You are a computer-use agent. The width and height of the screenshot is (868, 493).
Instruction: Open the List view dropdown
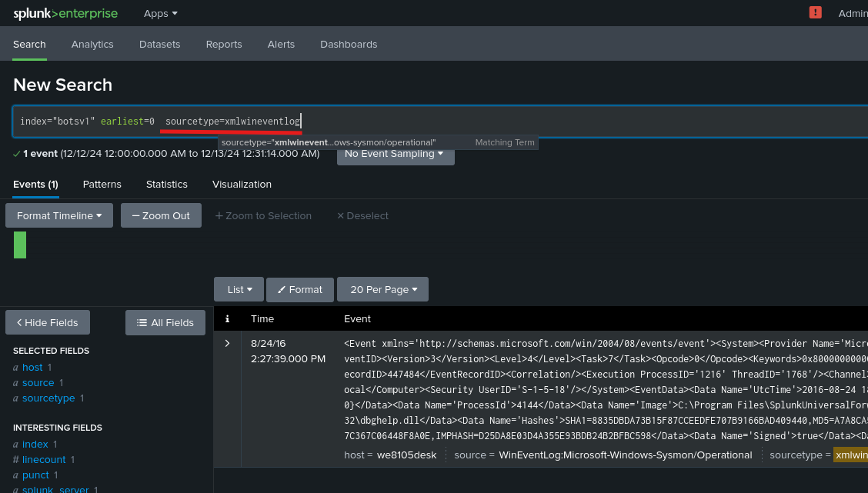[x=239, y=289]
